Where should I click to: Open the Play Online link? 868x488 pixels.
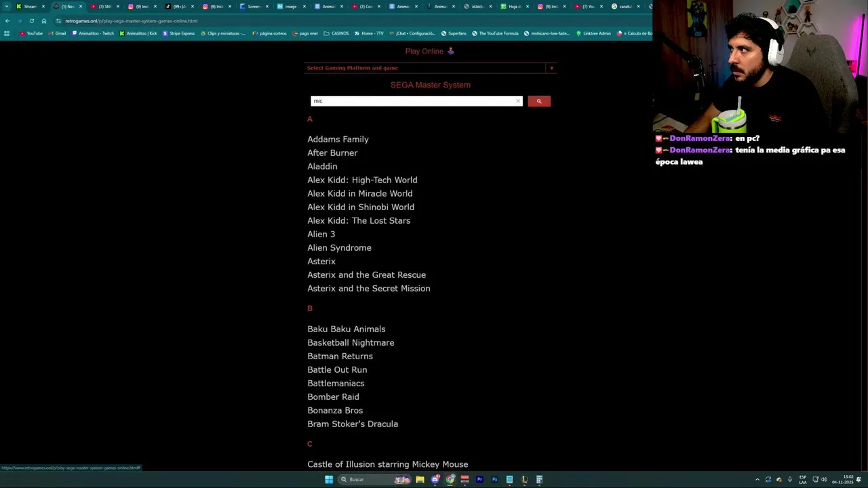[424, 51]
